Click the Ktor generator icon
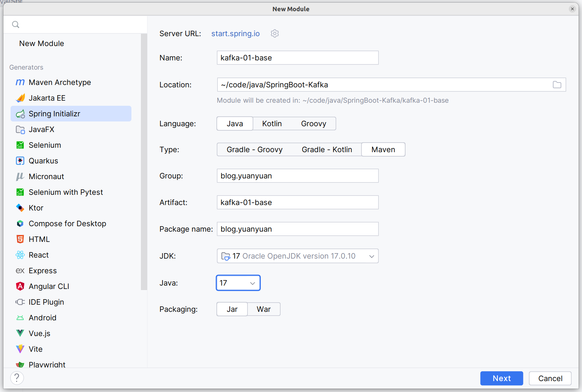The height and width of the screenshot is (392, 582). click(x=20, y=208)
